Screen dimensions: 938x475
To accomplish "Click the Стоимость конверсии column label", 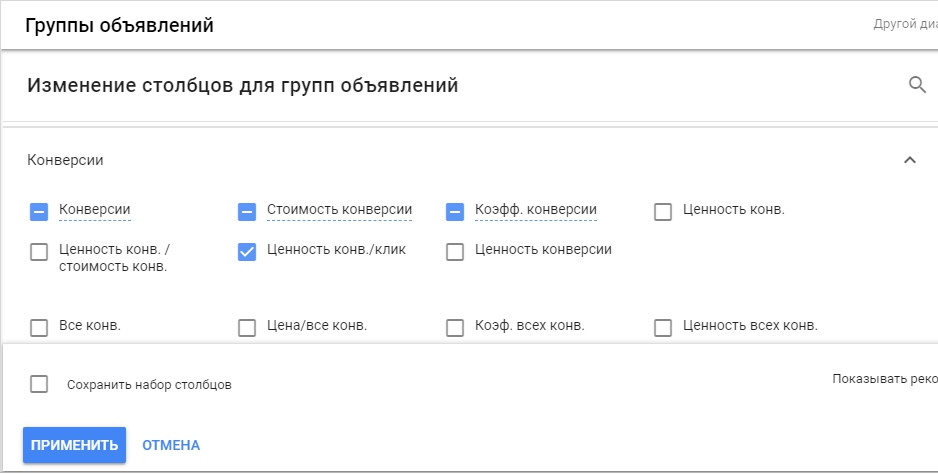I will click(x=339, y=210).
